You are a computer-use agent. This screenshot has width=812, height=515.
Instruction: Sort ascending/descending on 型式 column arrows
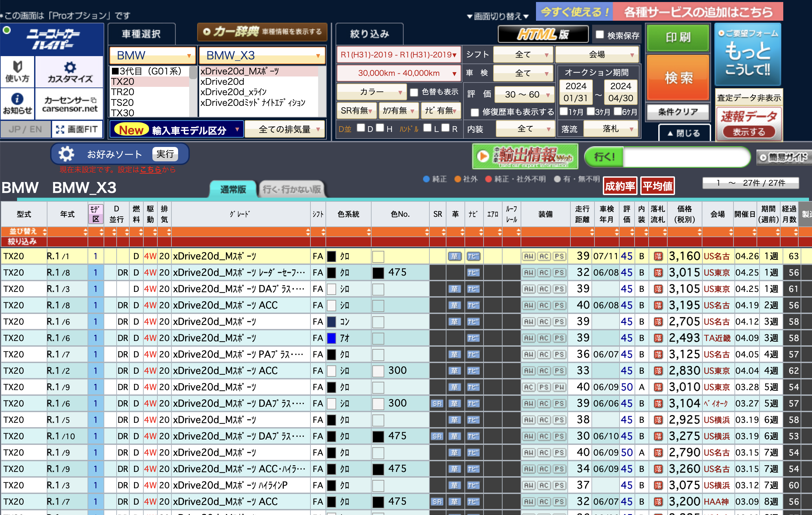44,231
